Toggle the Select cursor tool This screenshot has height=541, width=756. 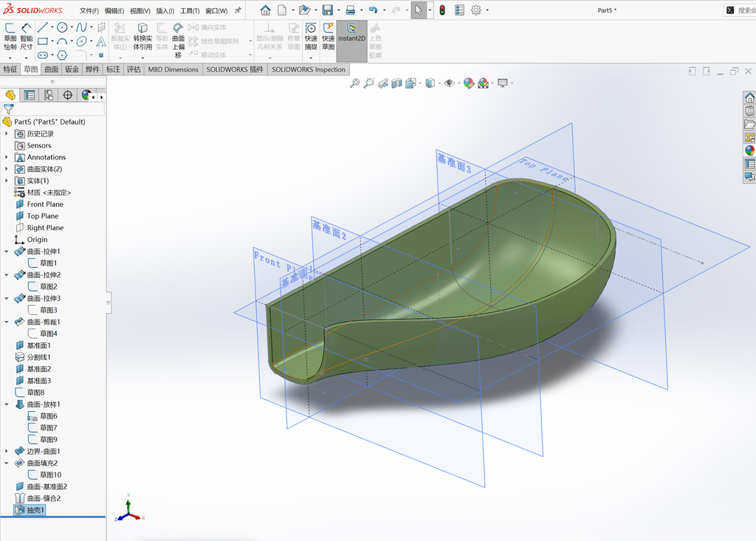click(418, 10)
